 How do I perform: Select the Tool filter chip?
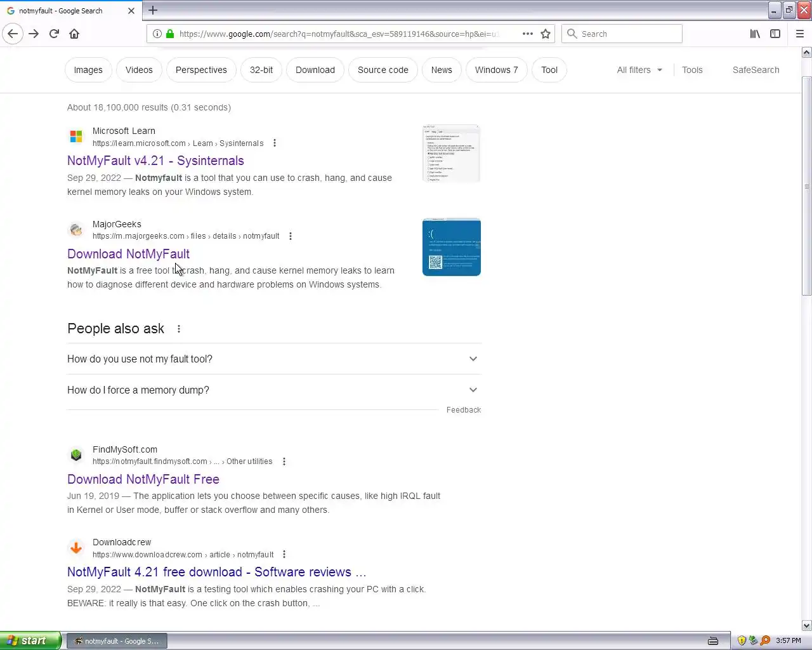click(x=549, y=70)
